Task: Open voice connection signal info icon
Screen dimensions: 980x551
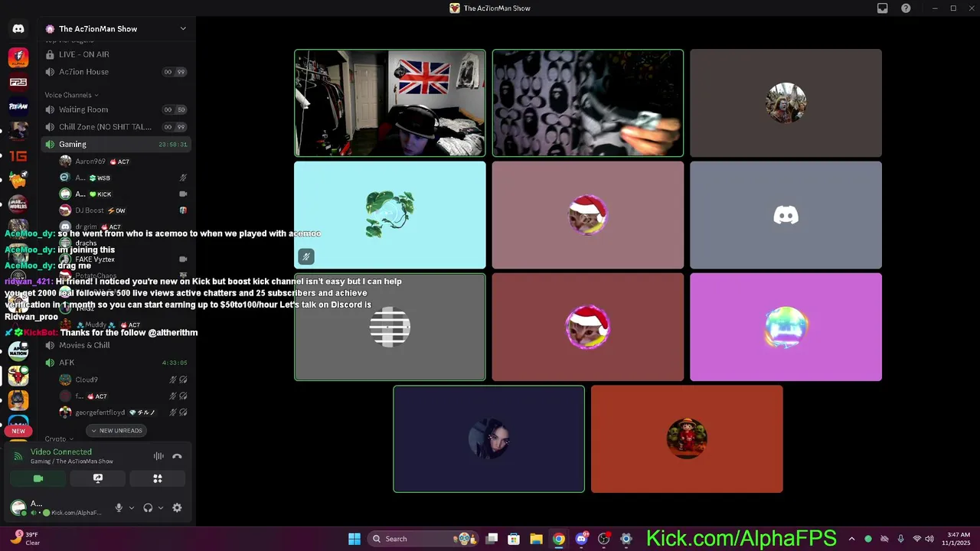Action: click(18, 456)
